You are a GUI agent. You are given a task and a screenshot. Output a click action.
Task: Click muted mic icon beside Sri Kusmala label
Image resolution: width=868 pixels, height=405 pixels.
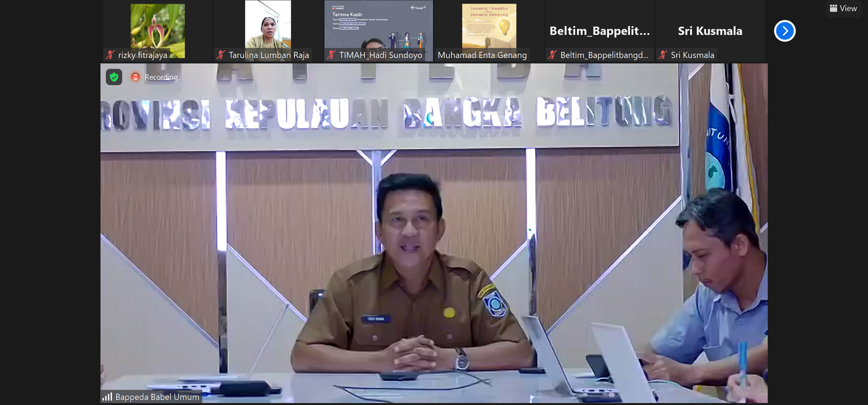(x=663, y=55)
